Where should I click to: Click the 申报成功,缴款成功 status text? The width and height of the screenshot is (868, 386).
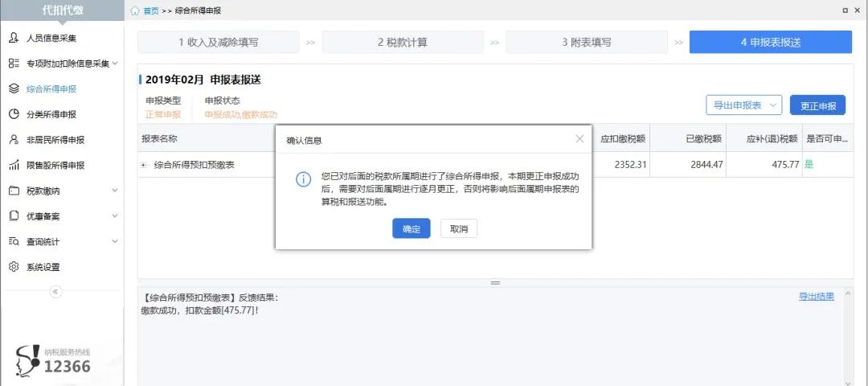(241, 115)
